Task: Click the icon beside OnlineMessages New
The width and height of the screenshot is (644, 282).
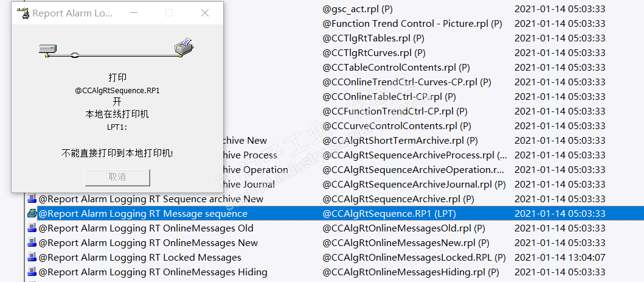Action: [32, 243]
